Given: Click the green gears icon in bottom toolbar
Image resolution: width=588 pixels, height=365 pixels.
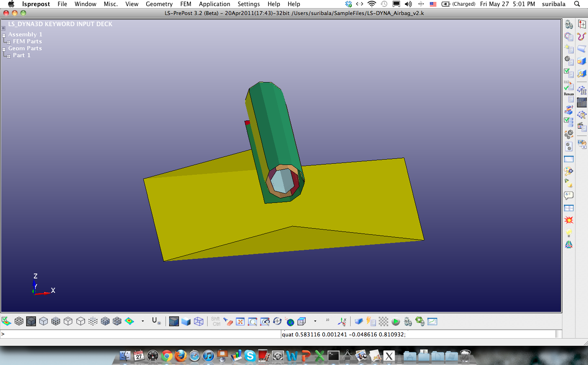Looking at the screenshot, I should tap(420, 321).
